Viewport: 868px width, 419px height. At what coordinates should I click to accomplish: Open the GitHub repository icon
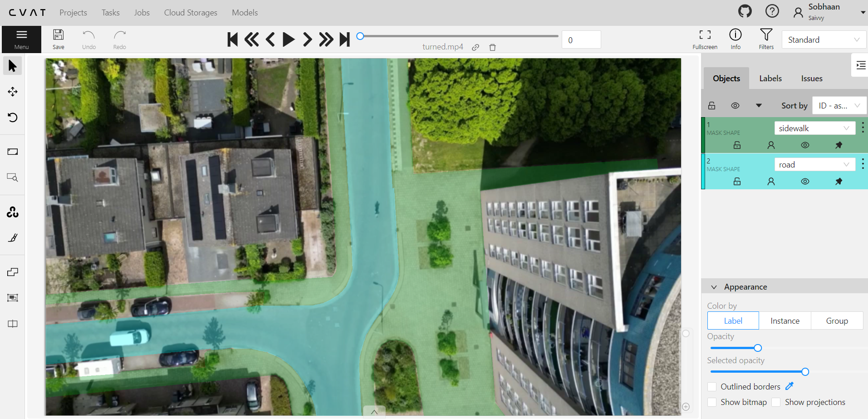pyautogui.click(x=745, y=11)
